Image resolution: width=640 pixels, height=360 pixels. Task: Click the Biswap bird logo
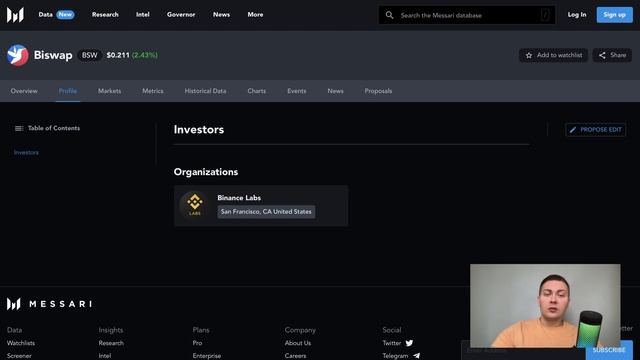(x=18, y=55)
